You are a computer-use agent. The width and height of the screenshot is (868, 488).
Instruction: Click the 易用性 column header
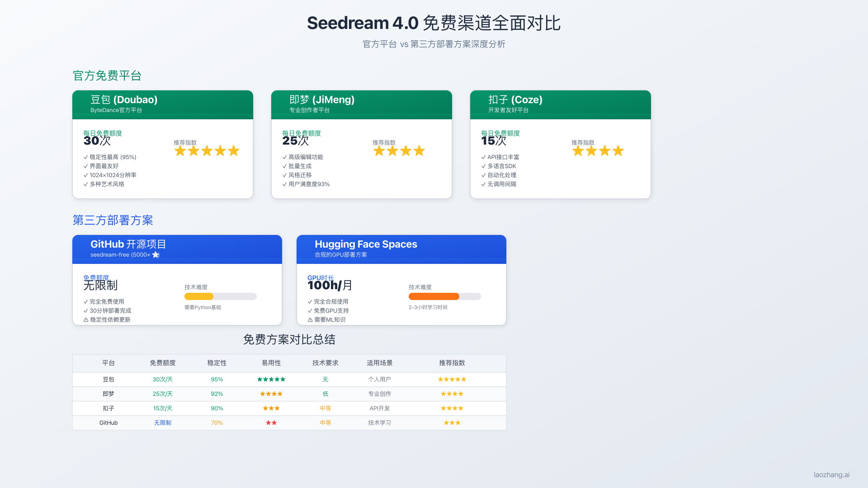pos(271,363)
